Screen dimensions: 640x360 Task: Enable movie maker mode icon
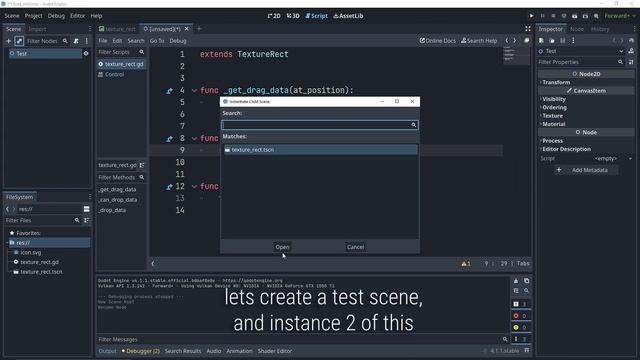tap(596, 16)
